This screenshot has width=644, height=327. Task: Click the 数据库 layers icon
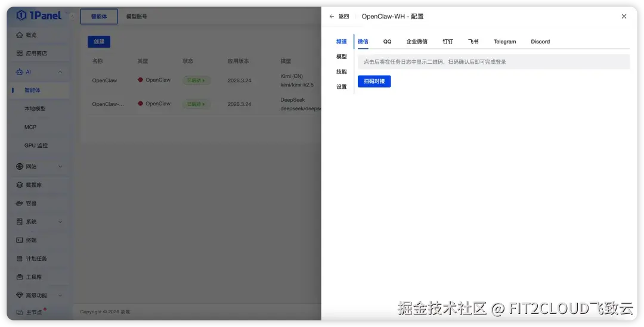19,185
